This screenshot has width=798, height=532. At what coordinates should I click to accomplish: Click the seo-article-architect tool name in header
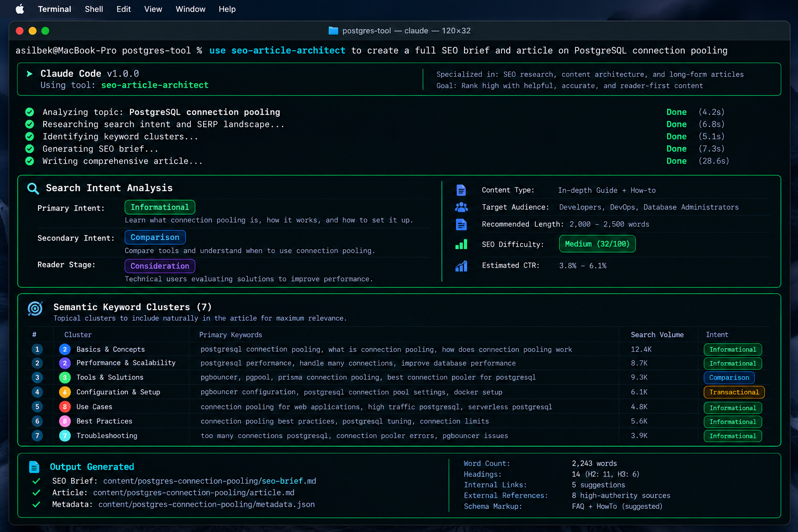point(155,85)
